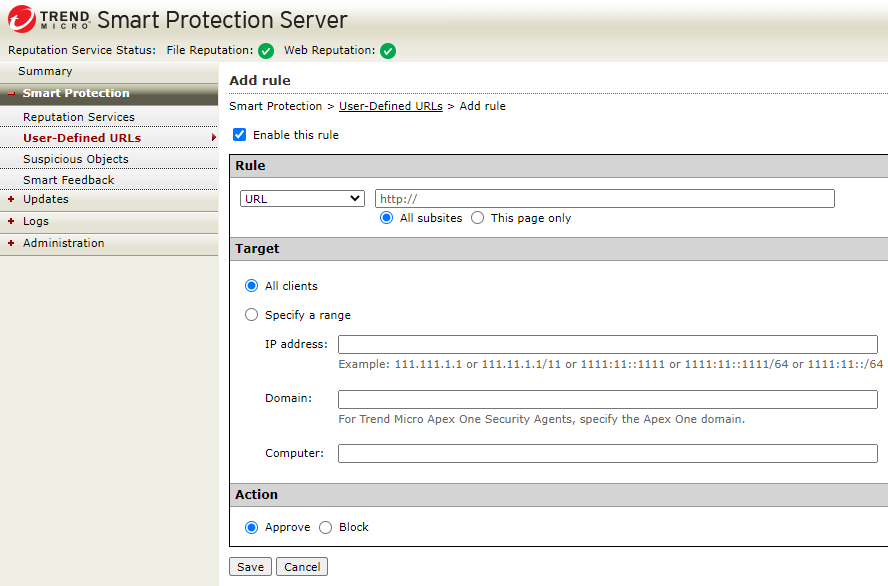
Task: Expand the Logs menu section
Action: pyautogui.click(x=11, y=222)
